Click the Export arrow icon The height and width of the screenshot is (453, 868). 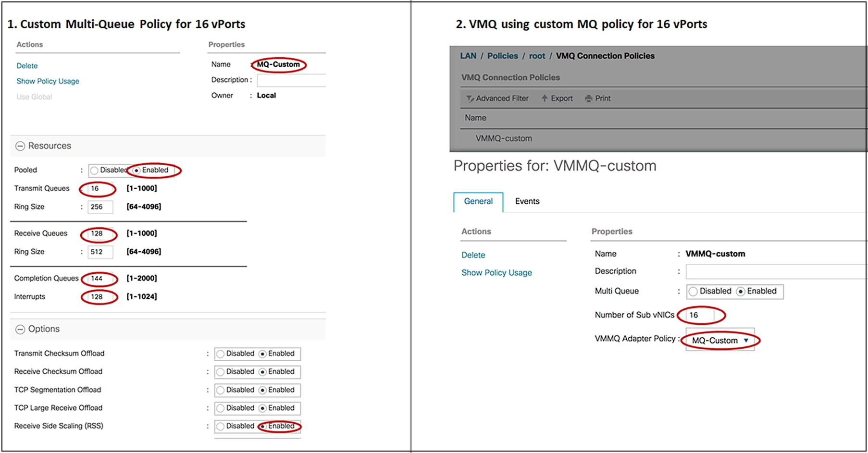point(545,98)
